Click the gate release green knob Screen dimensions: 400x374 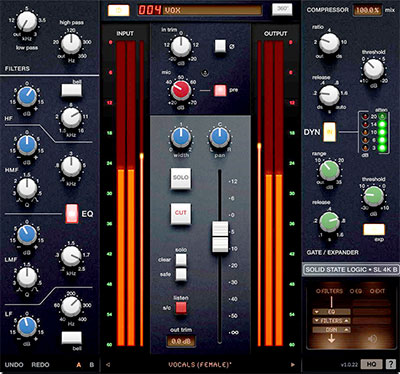[329, 222]
